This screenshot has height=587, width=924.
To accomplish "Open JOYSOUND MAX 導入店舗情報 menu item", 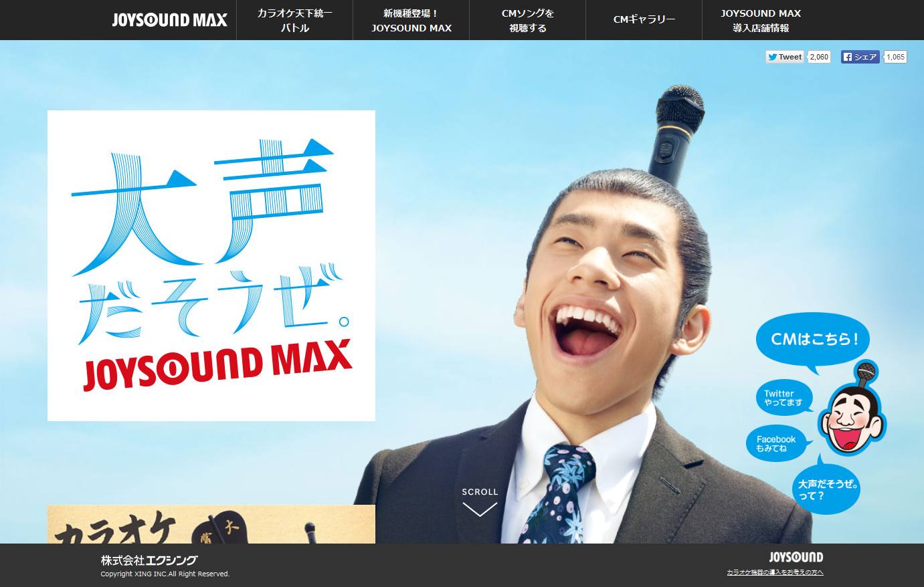I will coord(761,20).
